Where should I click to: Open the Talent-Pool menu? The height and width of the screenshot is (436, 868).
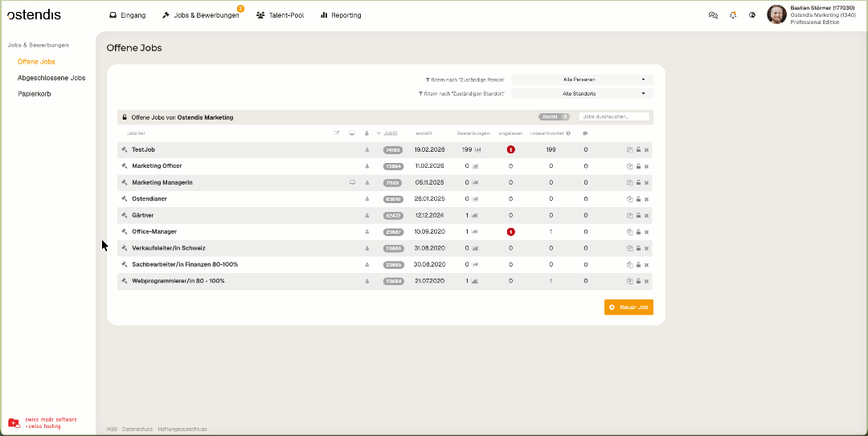pos(280,15)
